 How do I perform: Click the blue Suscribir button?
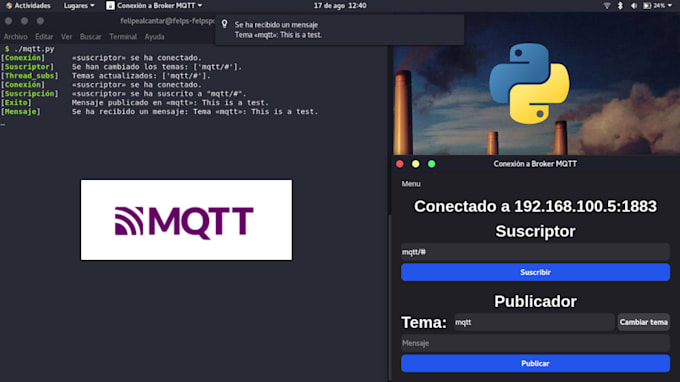[535, 272]
